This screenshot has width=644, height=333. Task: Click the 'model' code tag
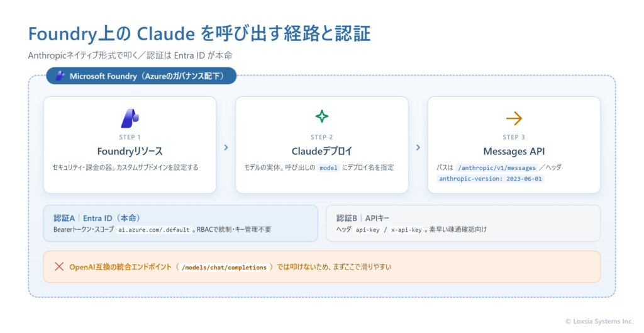tap(328, 167)
